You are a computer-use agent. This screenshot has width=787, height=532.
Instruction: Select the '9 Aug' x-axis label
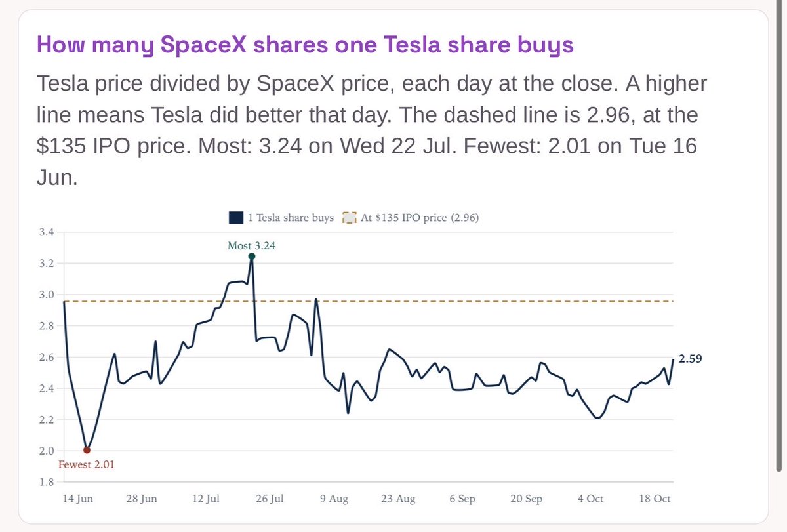334,499
